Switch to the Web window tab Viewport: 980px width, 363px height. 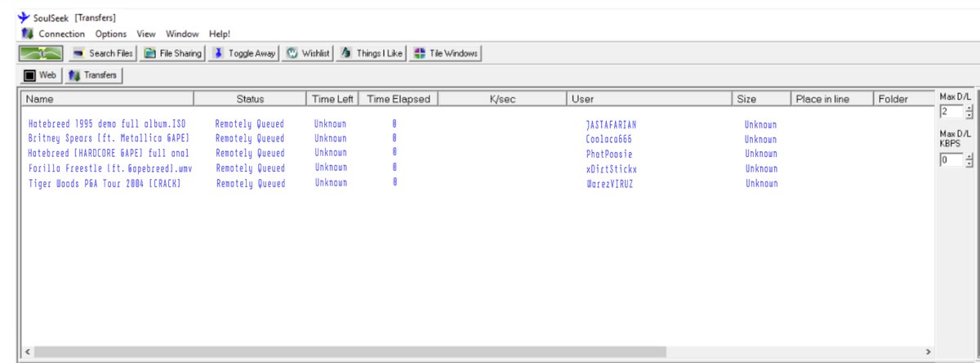tap(41, 74)
